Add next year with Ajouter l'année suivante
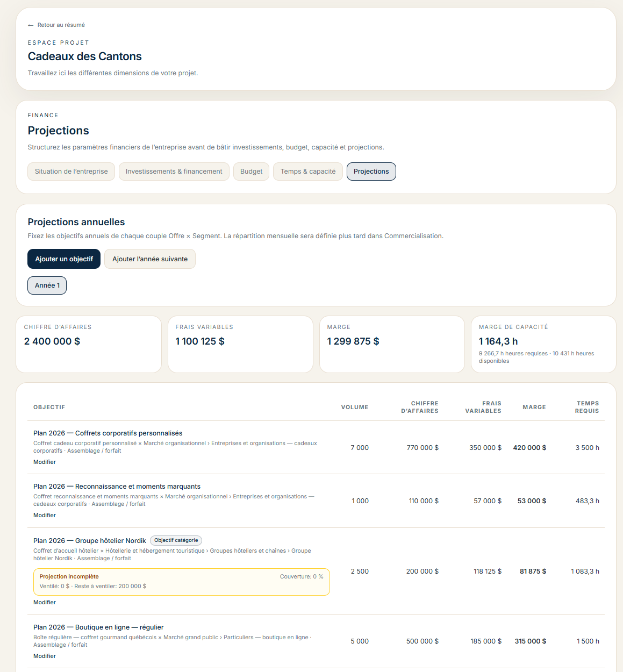The width and height of the screenshot is (623, 672). (x=150, y=259)
